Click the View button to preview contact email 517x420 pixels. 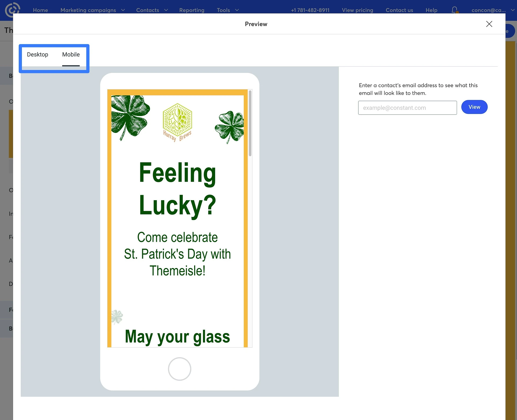click(474, 107)
